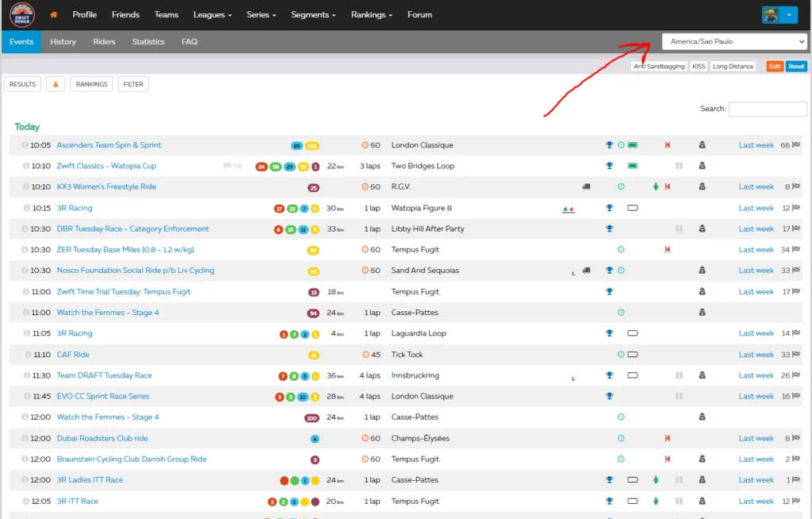Click the FILTER button

click(133, 84)
